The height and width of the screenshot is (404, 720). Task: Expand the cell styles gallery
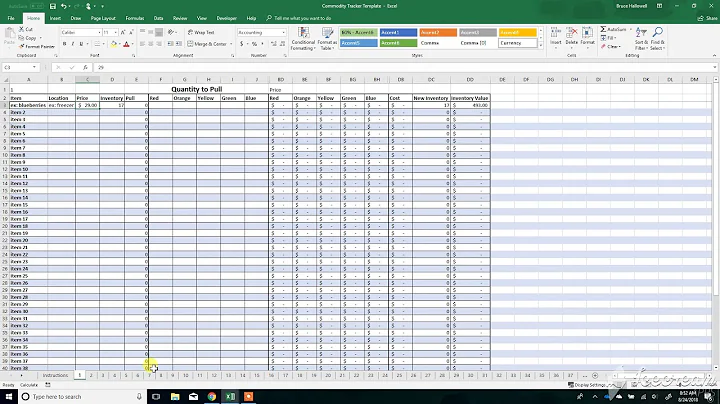click(x=540, y=45)
